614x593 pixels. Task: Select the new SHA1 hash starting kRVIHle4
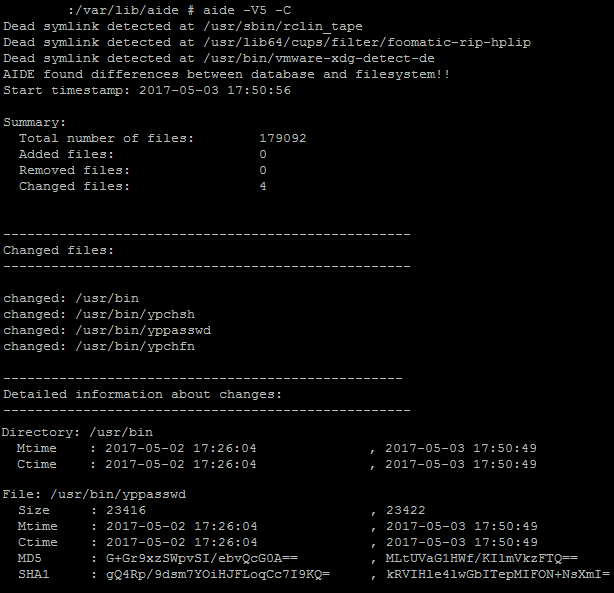click(x=498, y=574)
